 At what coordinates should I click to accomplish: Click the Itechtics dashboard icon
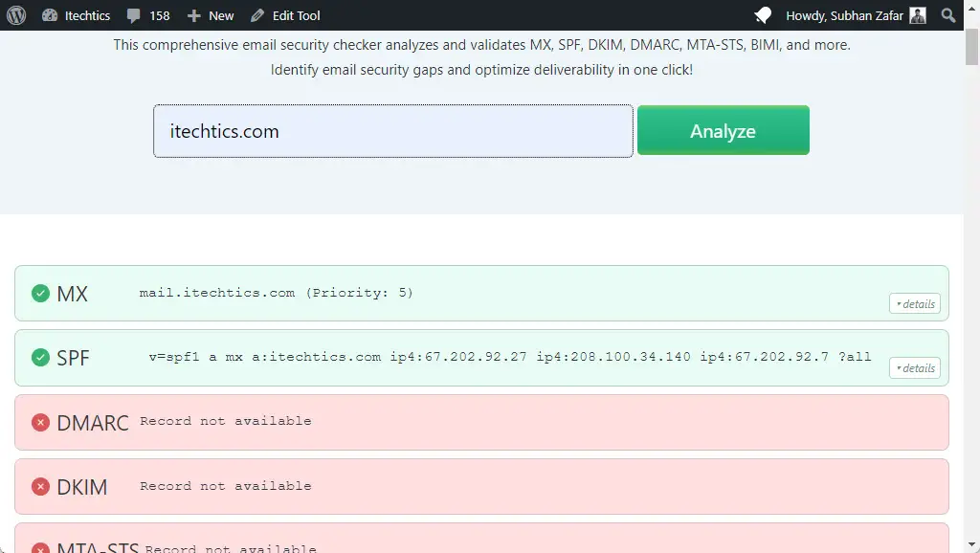click(50, 15)
